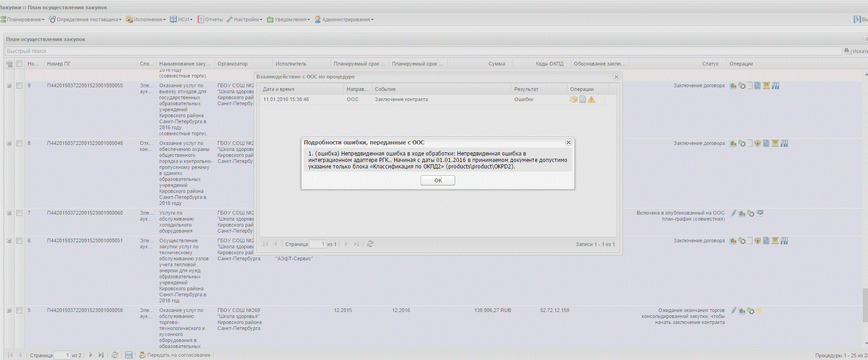Expand row 6 details
Viewport: 868px width, 360px height.
pos(9,240)
